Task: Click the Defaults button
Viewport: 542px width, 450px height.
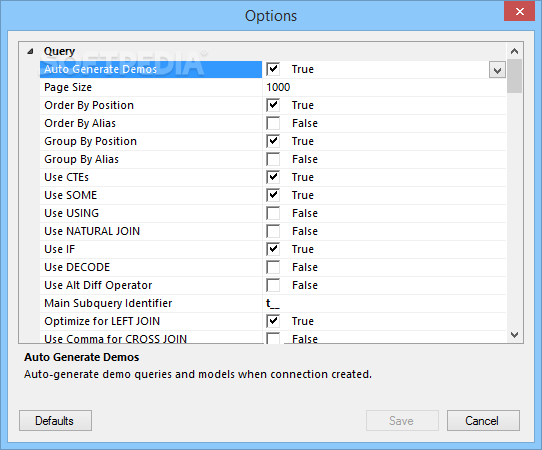Action: pos(55,421)
